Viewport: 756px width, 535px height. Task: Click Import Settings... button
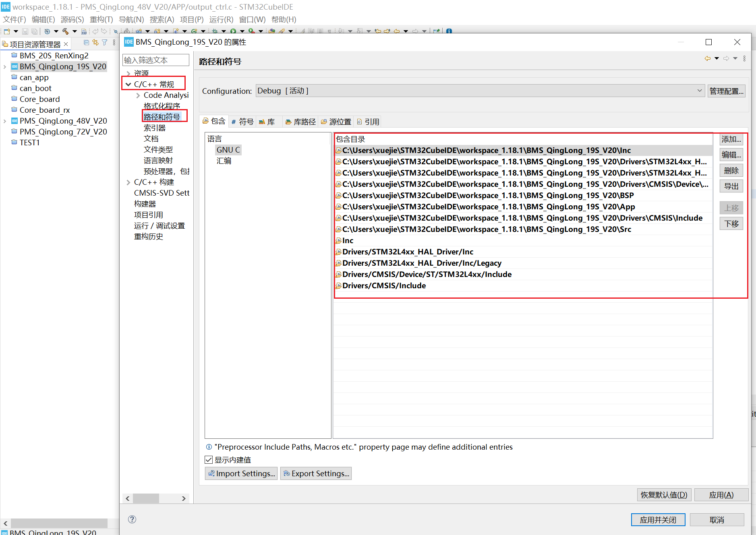click(241, 473)
